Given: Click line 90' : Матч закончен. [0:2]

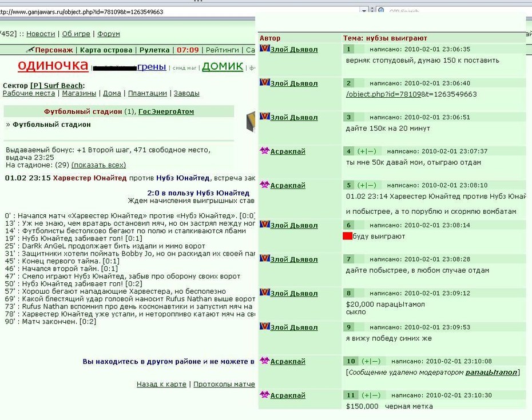Looking at the screenshot, I should (50, 322).
